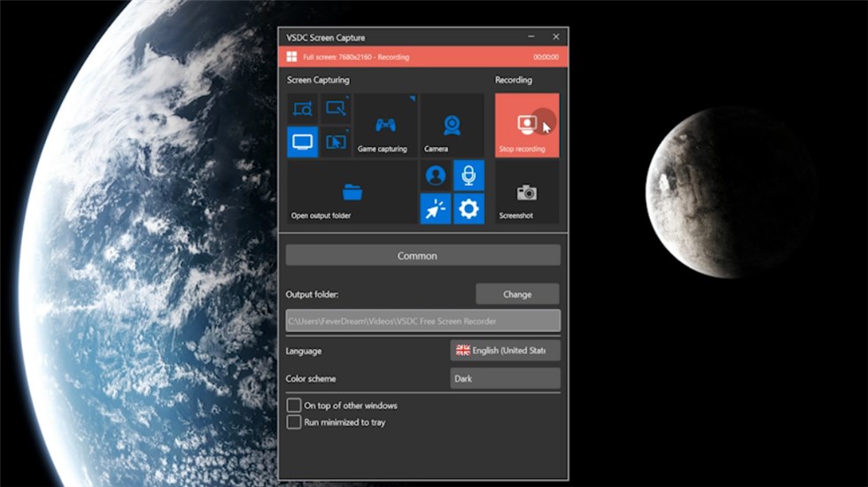Click the Full screen 7680x2160 Recording status text
868x487 pixels.
(356, 57)
